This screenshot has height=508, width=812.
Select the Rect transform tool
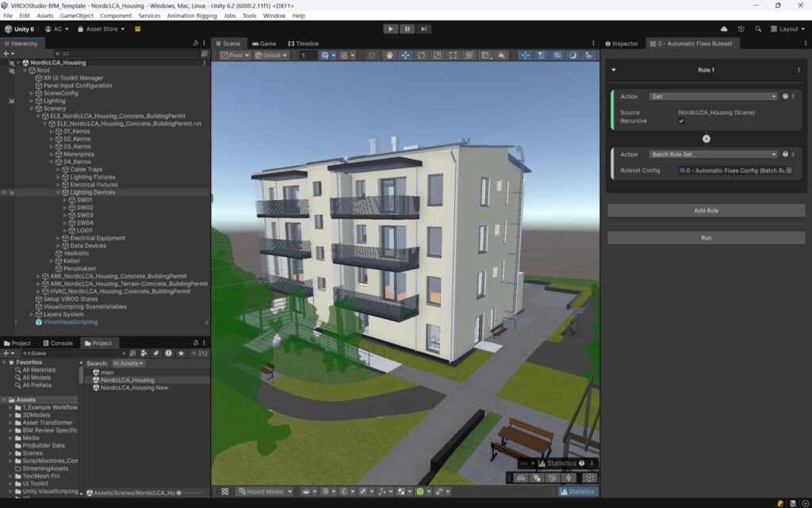(453, 55)
